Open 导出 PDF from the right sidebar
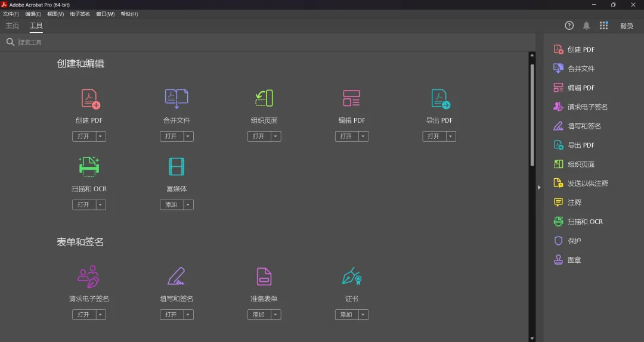This screenshot has width=644, height=342. tap(574, 145)
